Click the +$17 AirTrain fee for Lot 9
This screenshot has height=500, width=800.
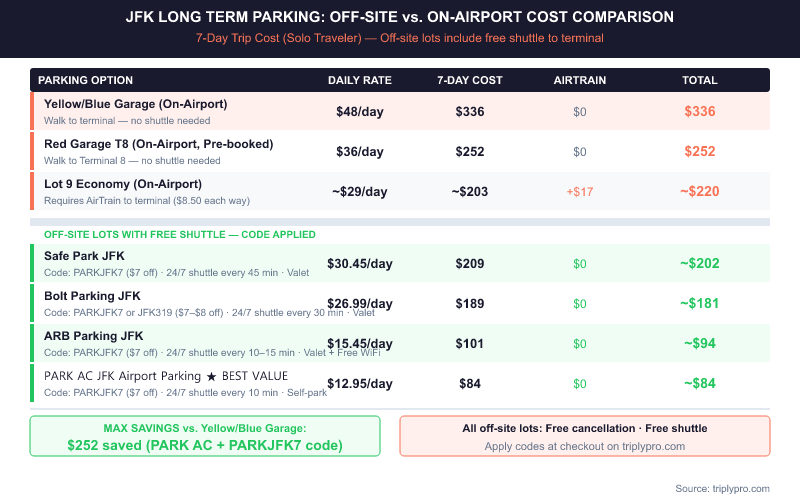[x=580, y=191]
